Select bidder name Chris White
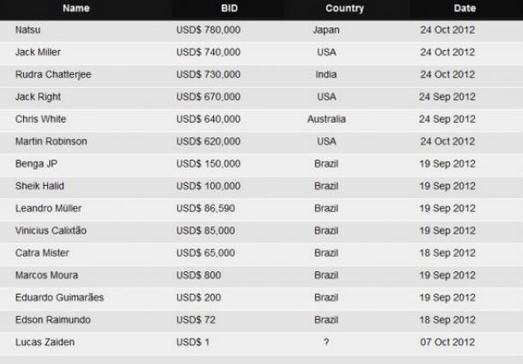The image size is (523, 364). 41,119
